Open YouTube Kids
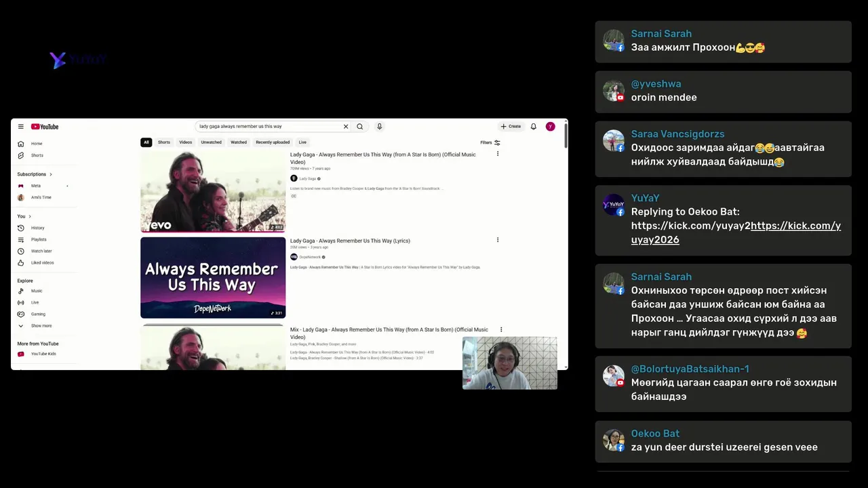This screenshot has width=868, height=488. coord(43,354)
